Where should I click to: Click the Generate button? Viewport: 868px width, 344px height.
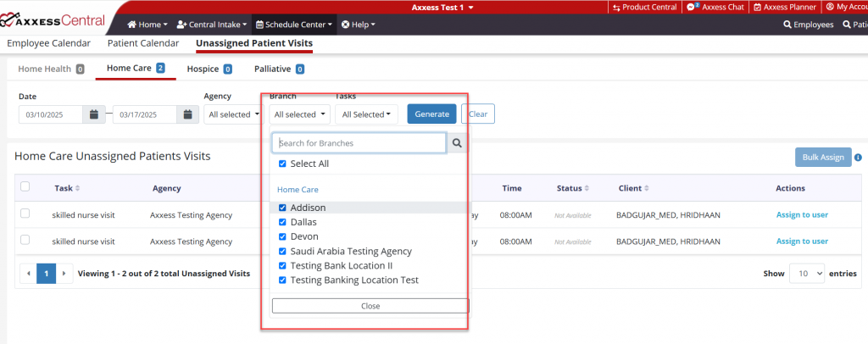[x=431, y=114]
